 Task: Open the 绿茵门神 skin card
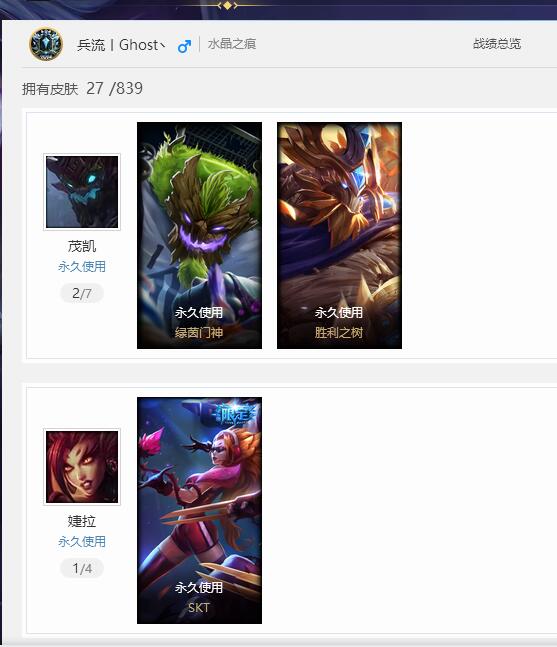tap(199, 235)
